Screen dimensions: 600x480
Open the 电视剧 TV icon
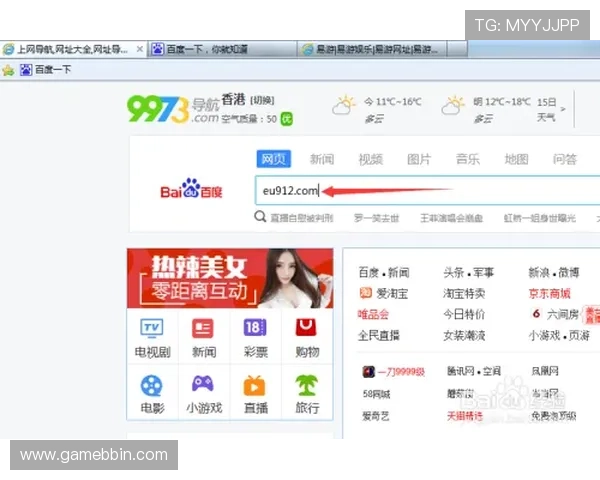pyautogui.click(x=152, y=328)
